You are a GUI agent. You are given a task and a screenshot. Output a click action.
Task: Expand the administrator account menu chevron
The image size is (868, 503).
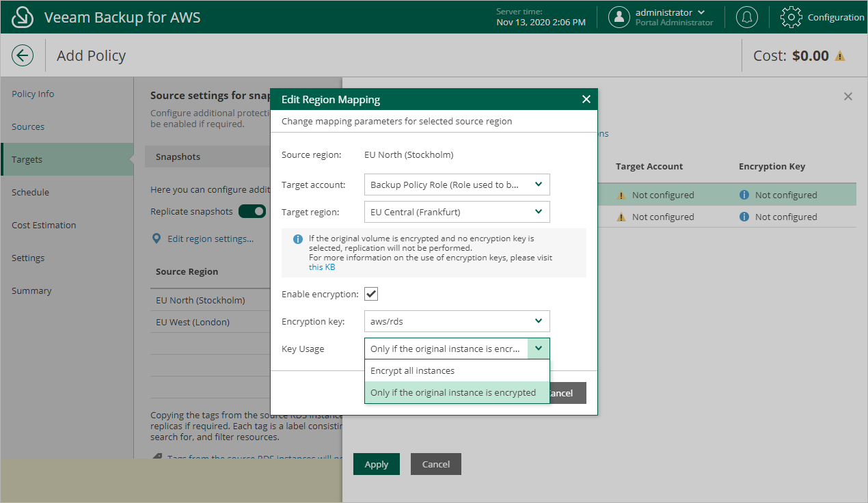[x=701, y=12]
